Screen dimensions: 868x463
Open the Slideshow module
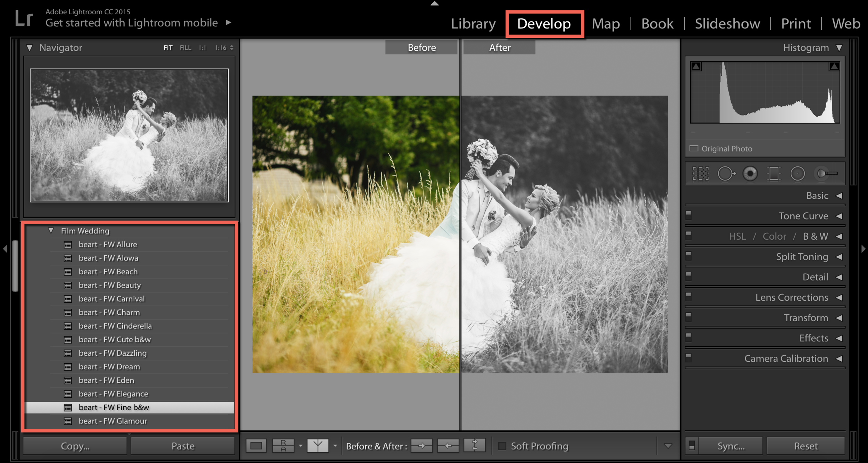click(727, 24)
